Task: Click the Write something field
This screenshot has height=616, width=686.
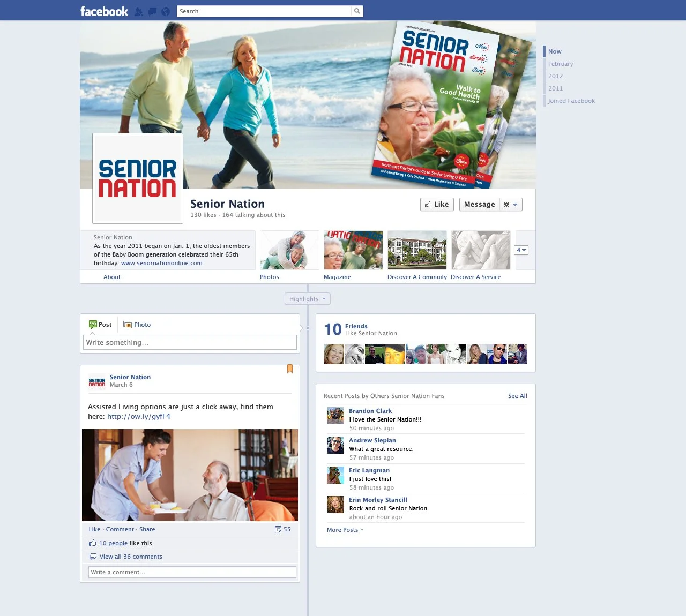Action: coord(190,342)
